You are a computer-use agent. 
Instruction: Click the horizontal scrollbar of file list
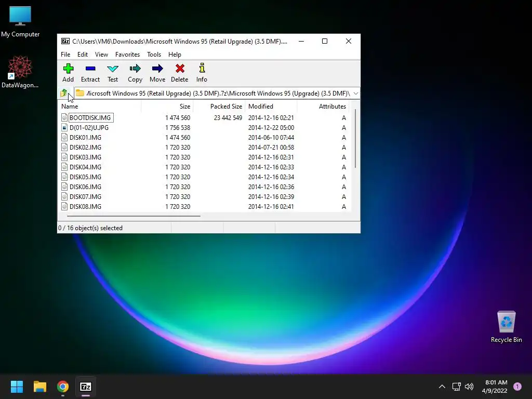[134, 216]
